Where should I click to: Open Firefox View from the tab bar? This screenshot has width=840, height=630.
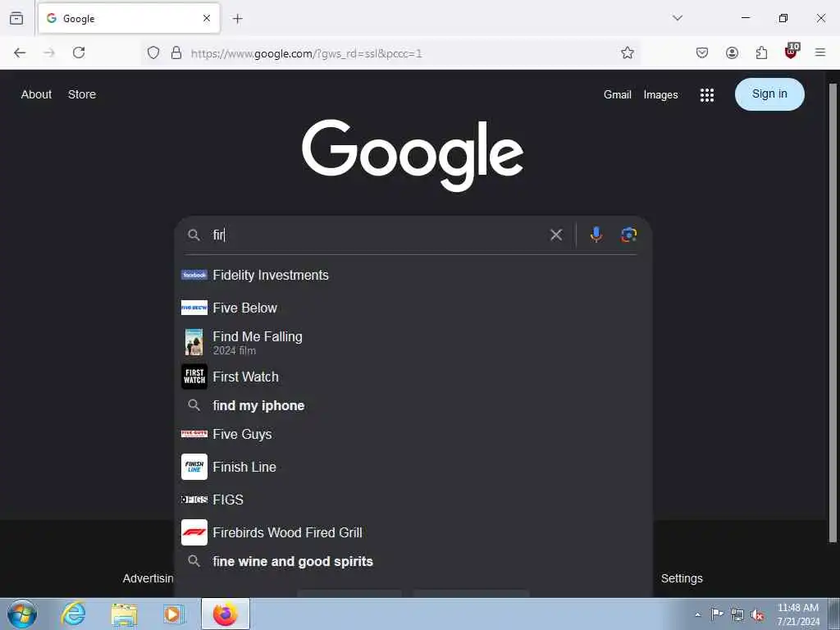click(16, 18)
